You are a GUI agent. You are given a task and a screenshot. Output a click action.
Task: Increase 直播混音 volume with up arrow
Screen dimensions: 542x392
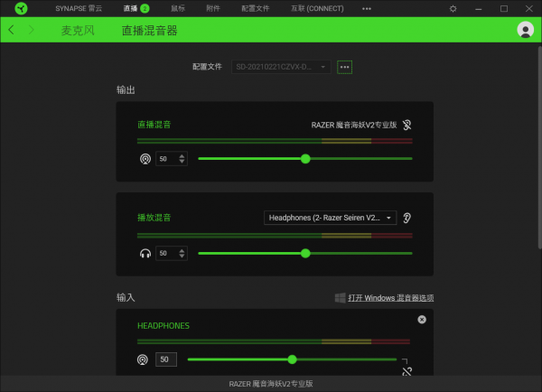[x=182, y=156]
